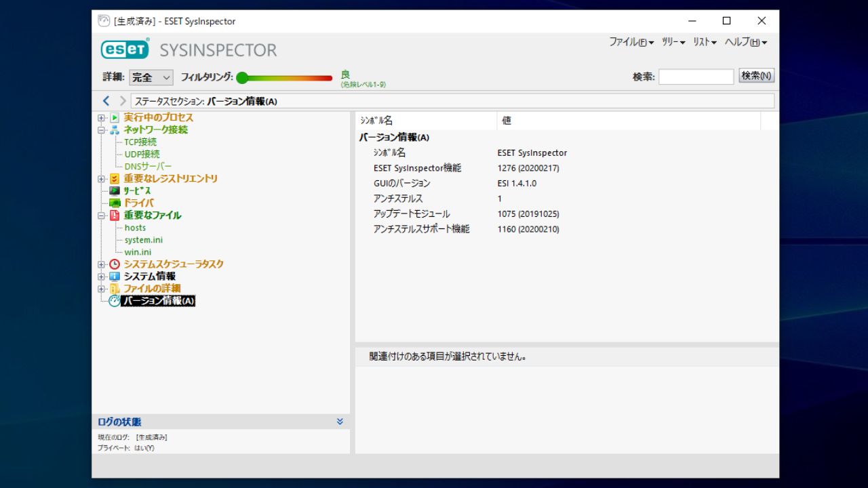Screen dimensions: 868x488
Task: Click the value ESI 1.4.1.0
Action: pos(517,184)
